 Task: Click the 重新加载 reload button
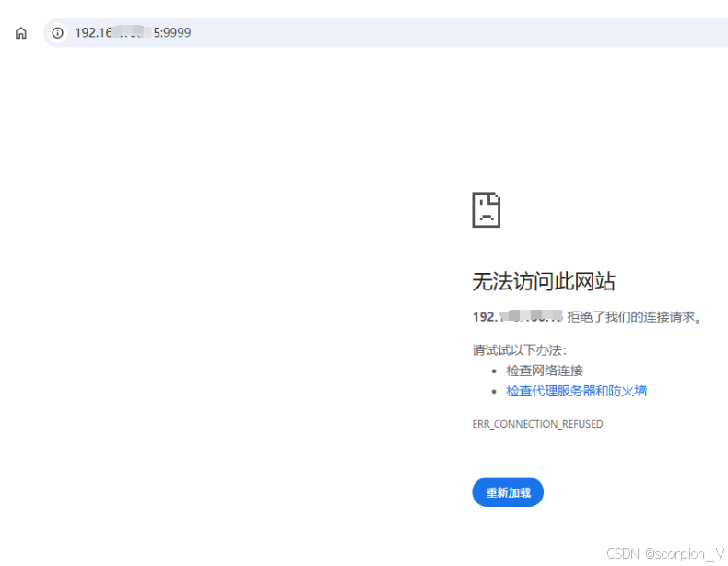[508, 492]
